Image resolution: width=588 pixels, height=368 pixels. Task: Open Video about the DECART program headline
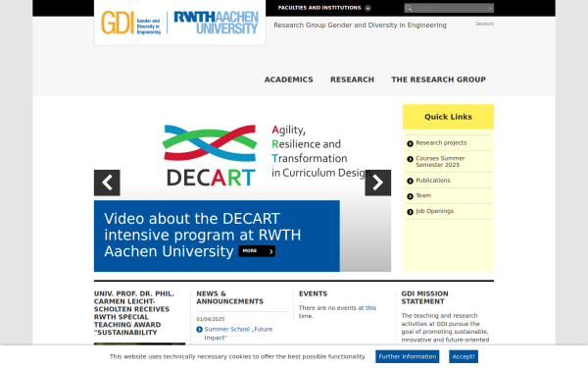(203, 236)
